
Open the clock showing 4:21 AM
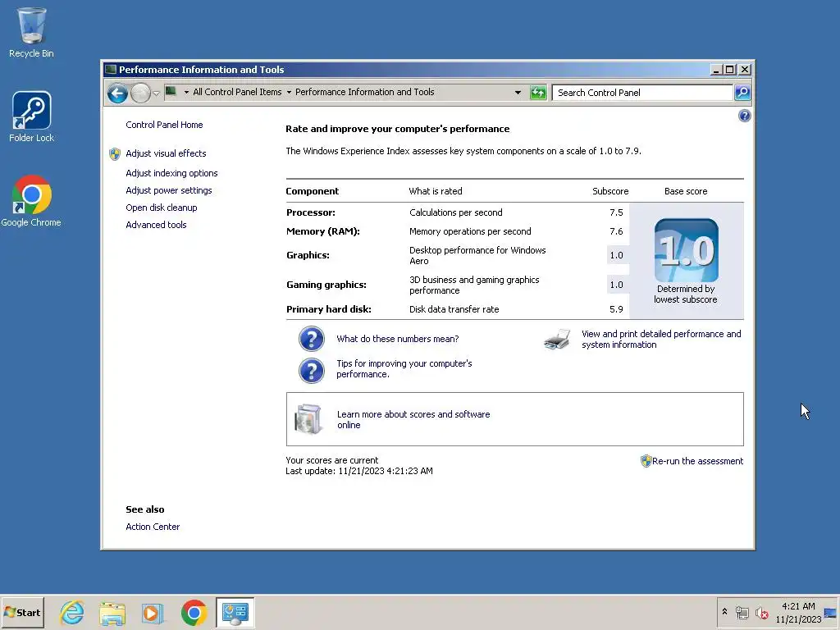click(x=798, y=612)
